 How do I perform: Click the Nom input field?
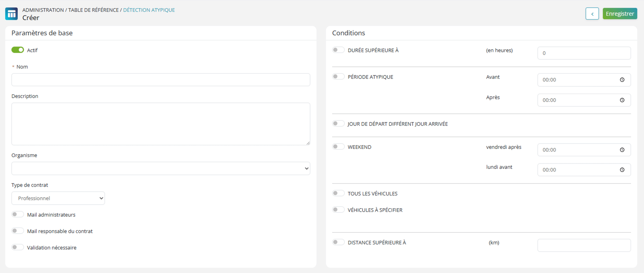pos(161,80)
